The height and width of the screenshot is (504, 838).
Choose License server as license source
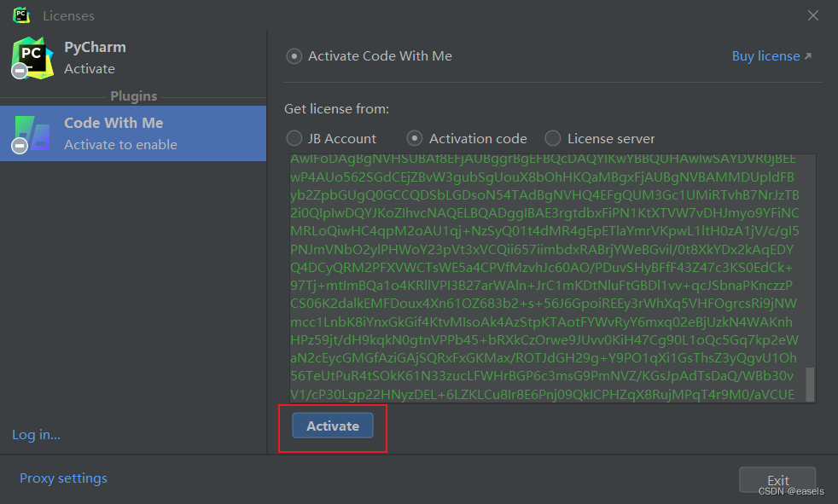pyautogui.click(x=553, y=137)
